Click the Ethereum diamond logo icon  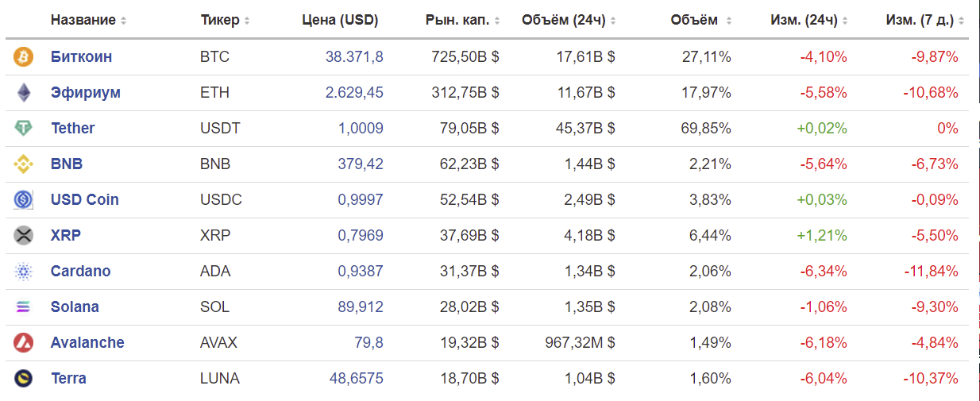click(23, 93)
